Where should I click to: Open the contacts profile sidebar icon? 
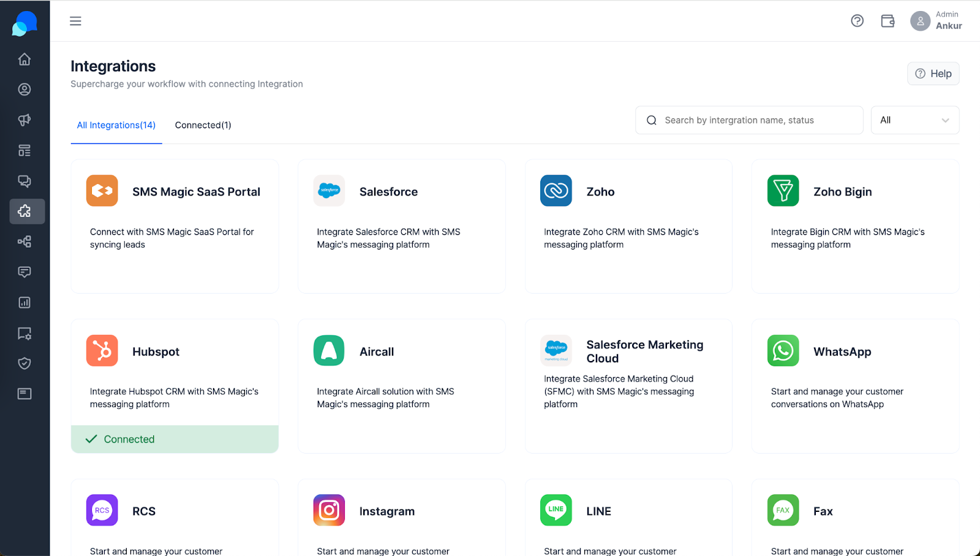24,89
